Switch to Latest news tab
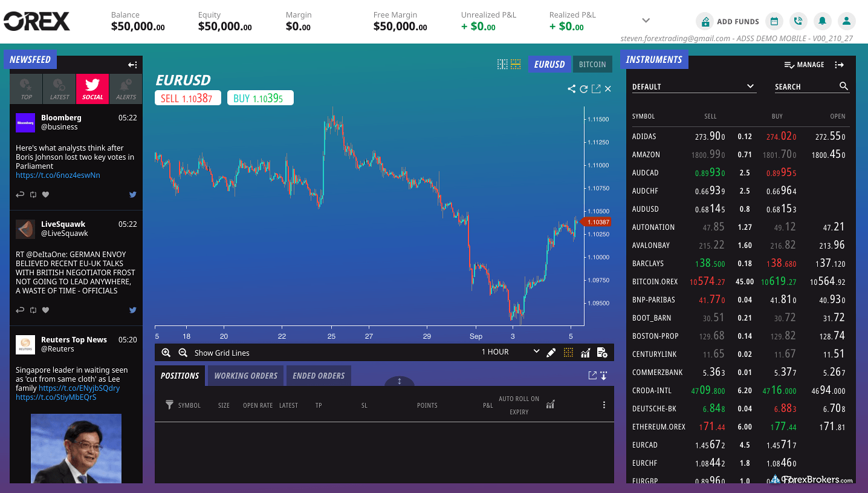Image resolution: width=868 pixels, height=493 pixels. (x=59, y=89)
